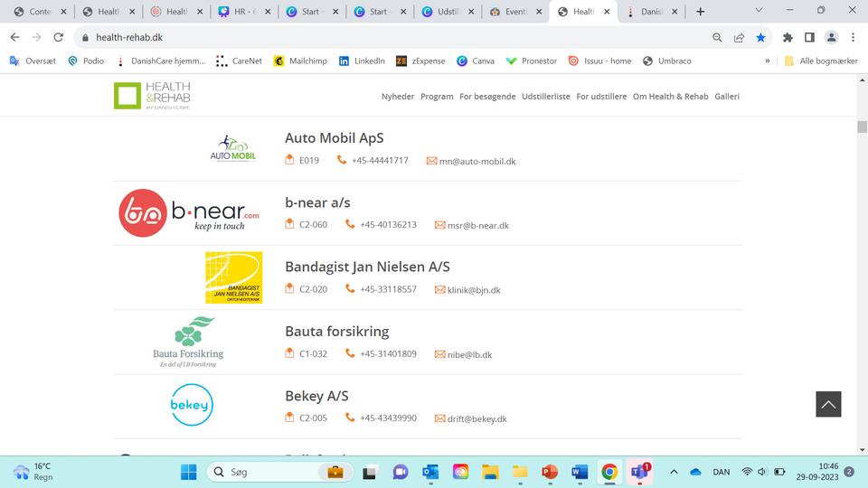Open the Udstillerliste menu item
The image size is (868, 488).
click(546, 97)
